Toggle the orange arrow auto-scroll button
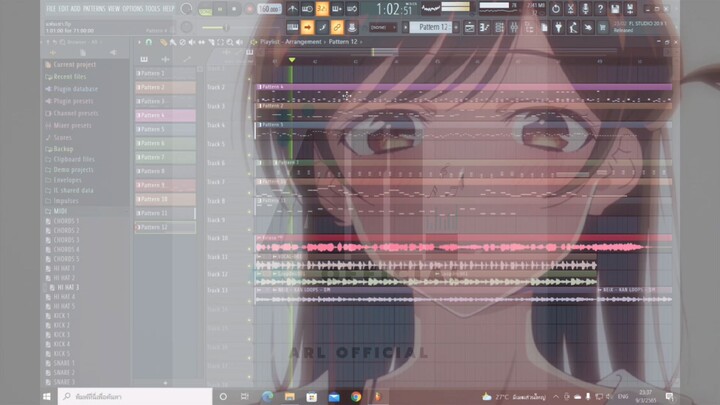 [307, 27]
